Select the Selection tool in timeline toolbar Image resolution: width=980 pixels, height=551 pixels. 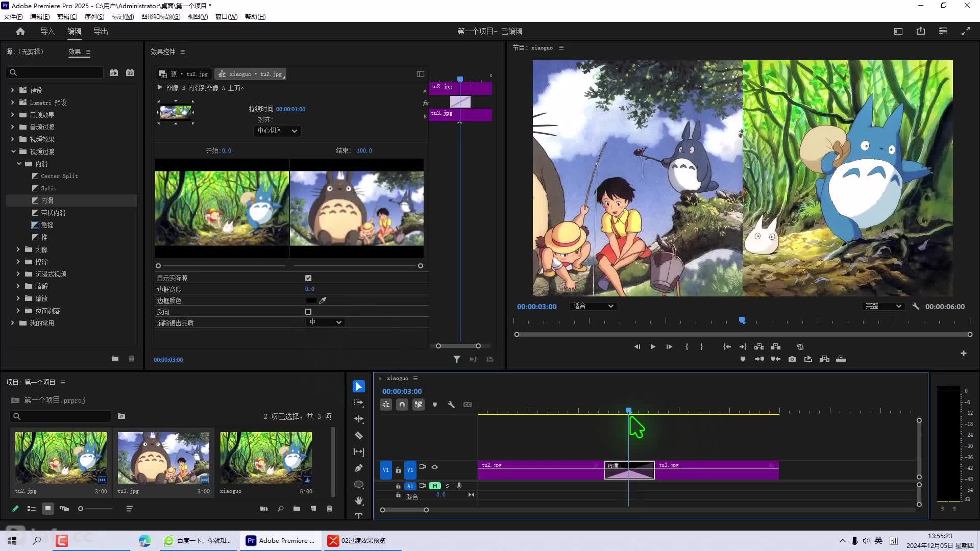[359, 387]
